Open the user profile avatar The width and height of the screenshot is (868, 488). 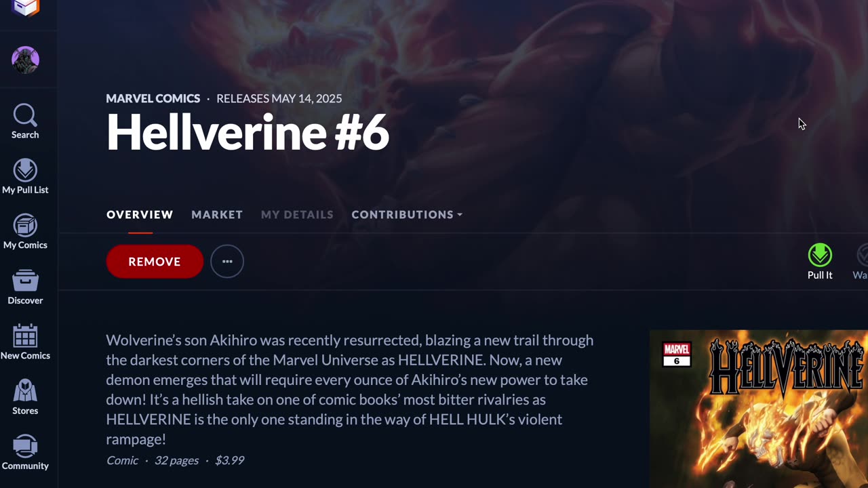click(x=25, y=60)
